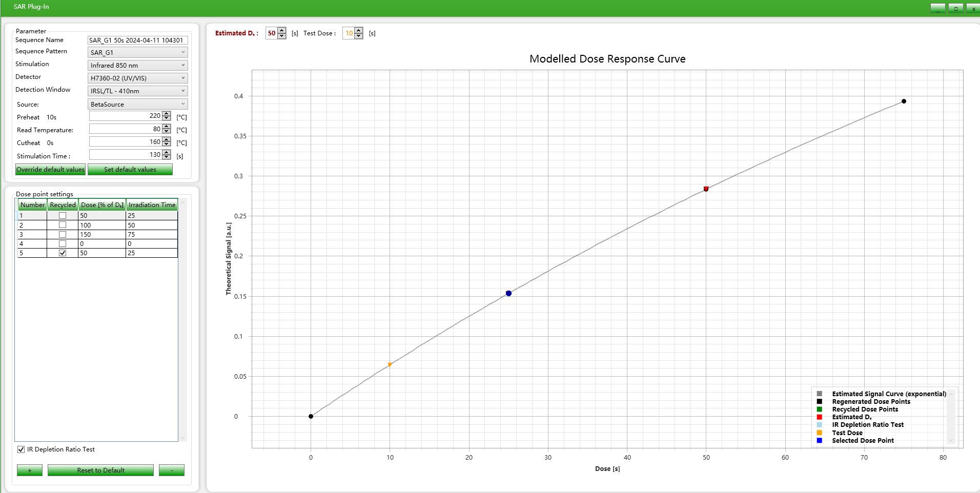Click the red Estimated Dₑ marker on the curve
This screenshot has width=980, height=493.
706,189
